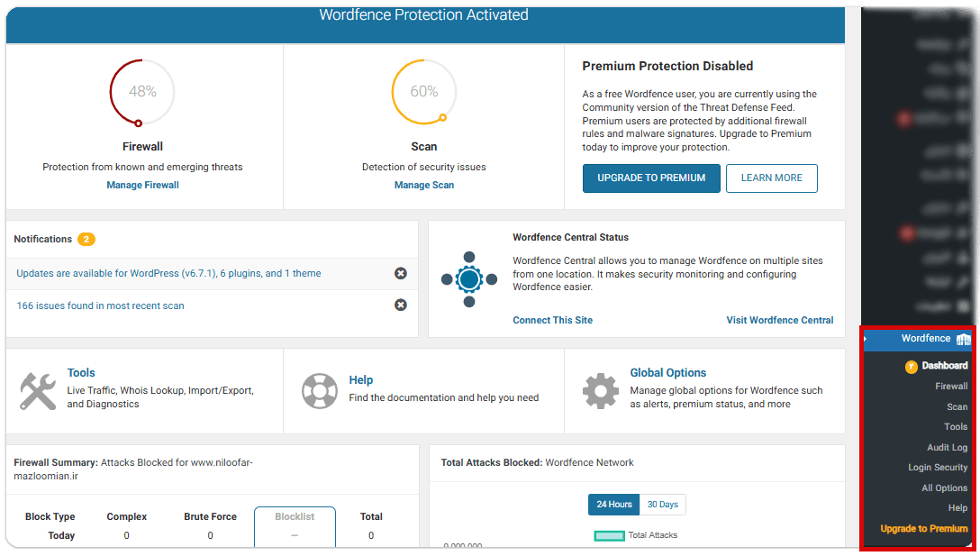Dismiss the 166 issues found notification
The width and height of the screenshot is (980, 556).
click(401, 305)
